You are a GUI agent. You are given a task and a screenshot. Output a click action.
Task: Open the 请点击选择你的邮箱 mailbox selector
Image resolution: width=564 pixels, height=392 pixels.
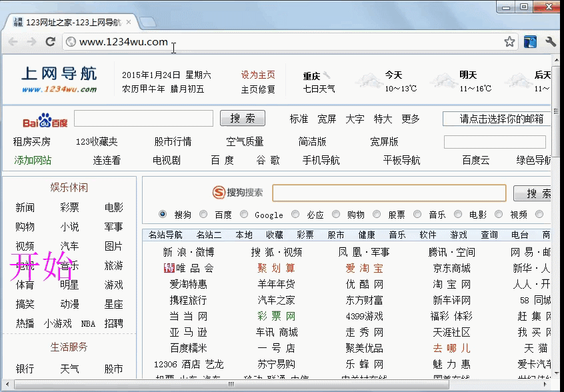click(497, 119)
